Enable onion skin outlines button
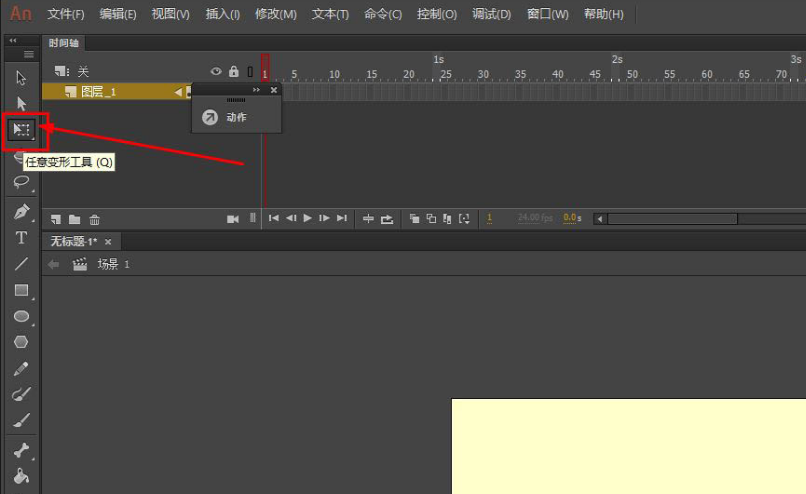The width and height of the screenshot is (806, 494). point(431,219)
